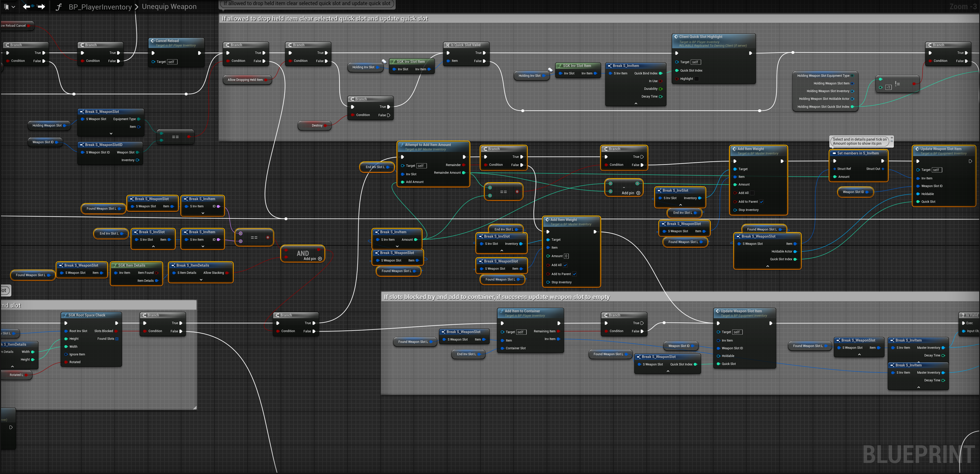Click the Cancel Reload node header icon
The image size is (980, 474).
click(153, 41)
